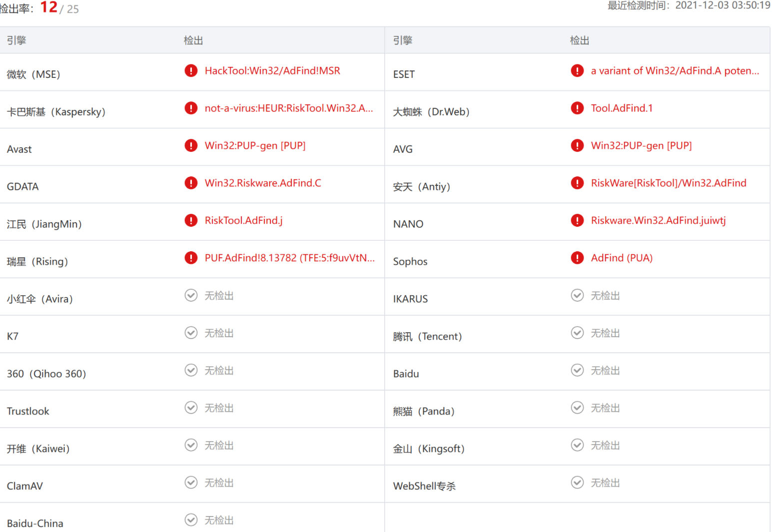The width and height of the screenshot is (783, 532).
Task: Select ESET result a variant of Win32/AdFind.A
Action: click(675, 71)
